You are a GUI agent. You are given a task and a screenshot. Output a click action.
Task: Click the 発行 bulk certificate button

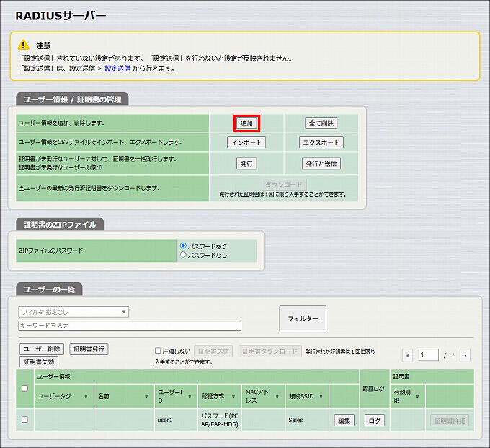coord(246,163)
